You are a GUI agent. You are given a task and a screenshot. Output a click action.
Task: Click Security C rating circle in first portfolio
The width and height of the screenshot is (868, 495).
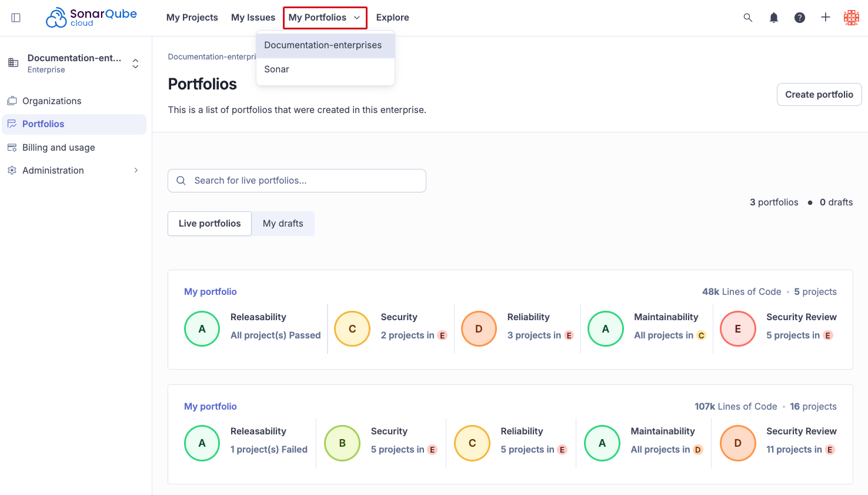pos(352,328)
